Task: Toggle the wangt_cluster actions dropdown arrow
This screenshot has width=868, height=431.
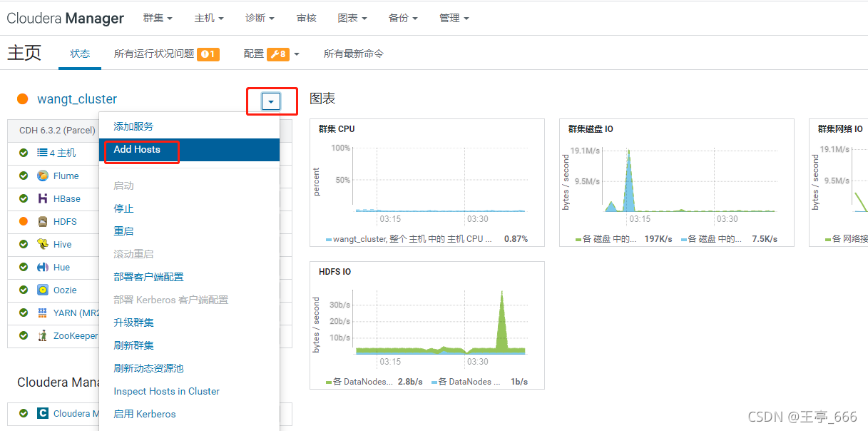Action: (271, 102)
